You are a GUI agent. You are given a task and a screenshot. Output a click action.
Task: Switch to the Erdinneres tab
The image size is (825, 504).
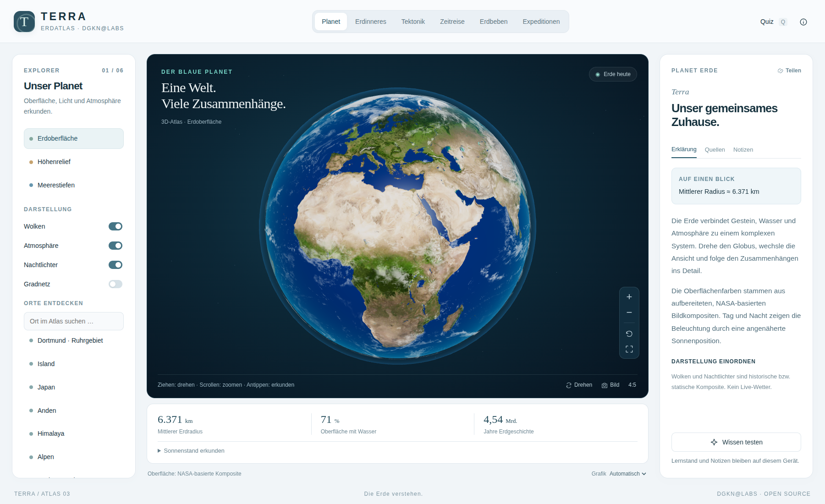pyautogui.click(x=371, y=22)
